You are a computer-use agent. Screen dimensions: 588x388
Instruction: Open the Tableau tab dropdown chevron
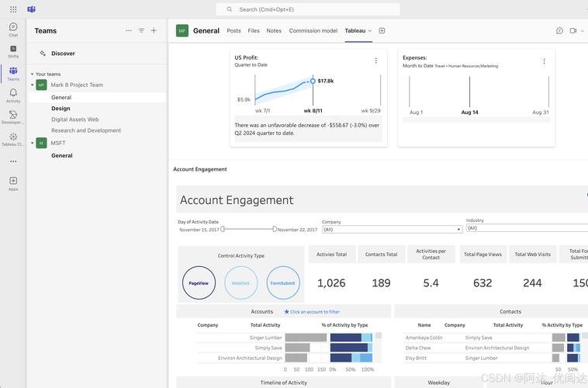pyautogui.click(x=370, y=31)
